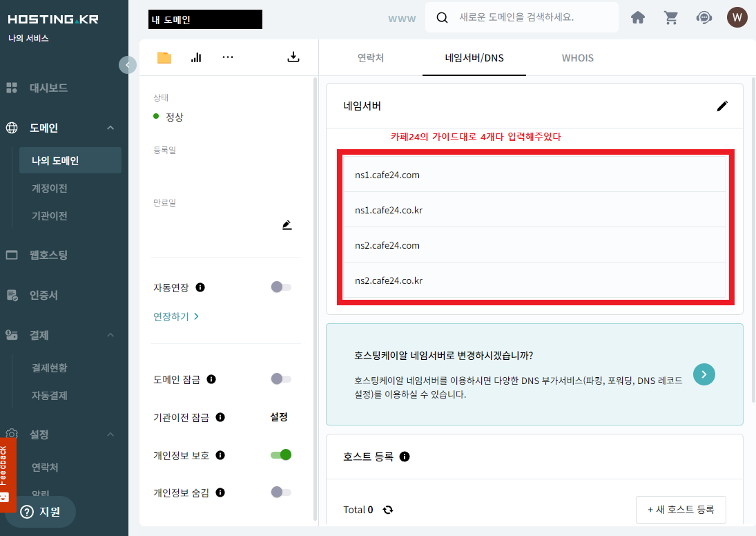Toggle the 개인정보 숨김 switch
Screen dimensions: 756x536
tap(281, 492)
